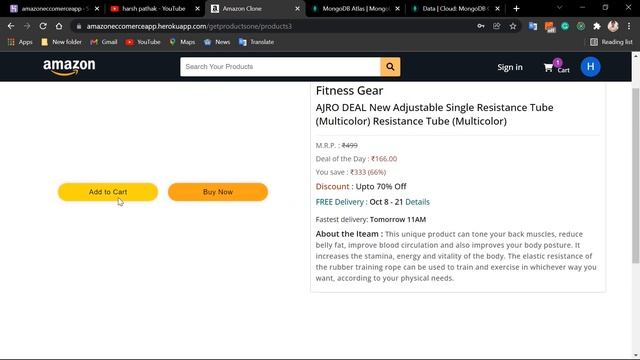The image size is (640, 360).
Task: Click the blue H profile avatar
Action: (590, 67)
